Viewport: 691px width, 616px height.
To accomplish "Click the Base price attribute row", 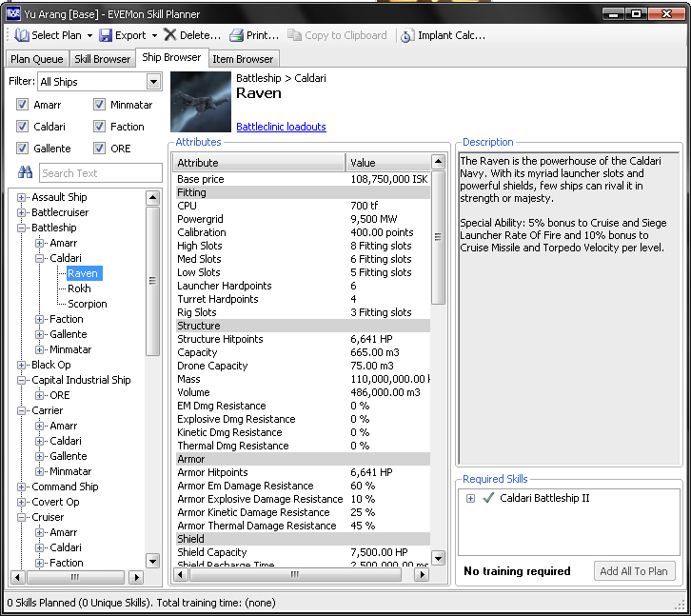I will point(303,179).
